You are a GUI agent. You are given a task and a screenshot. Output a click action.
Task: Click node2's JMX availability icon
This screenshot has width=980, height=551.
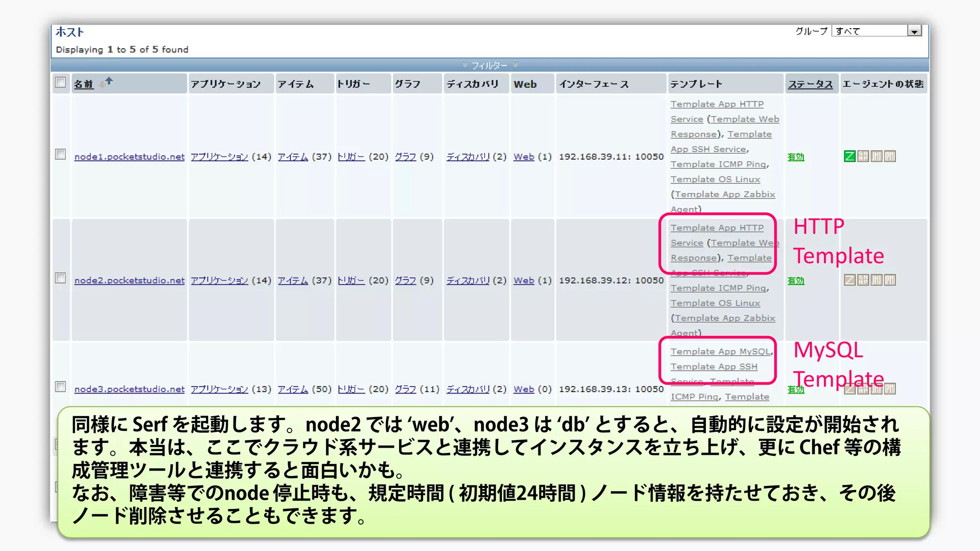click(x=876, y=280)
